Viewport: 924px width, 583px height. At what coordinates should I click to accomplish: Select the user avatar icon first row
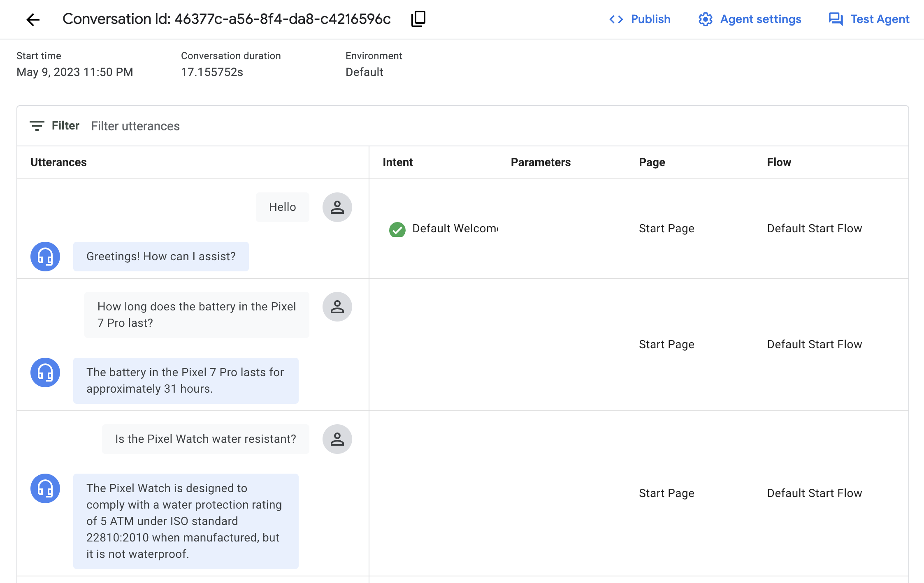tap(337, 207)
